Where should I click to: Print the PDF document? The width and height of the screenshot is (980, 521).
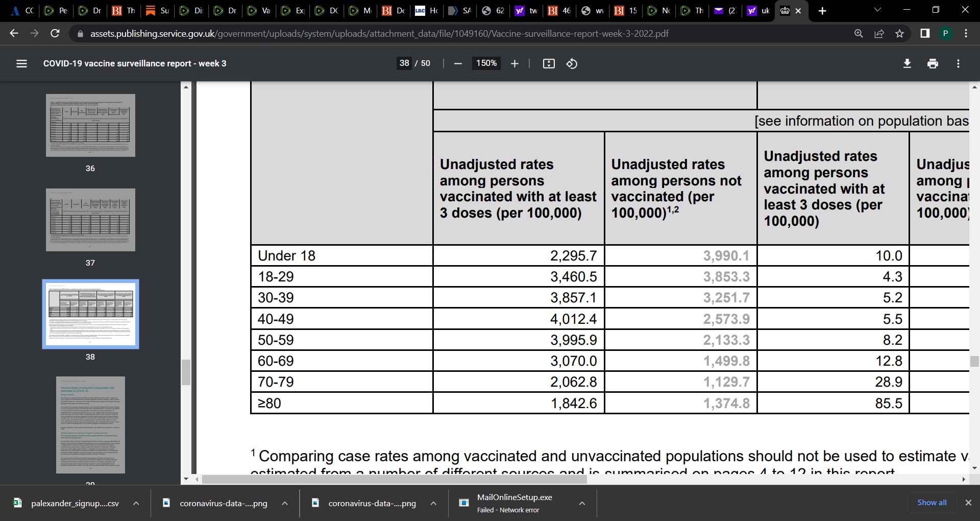coord(933,63)
